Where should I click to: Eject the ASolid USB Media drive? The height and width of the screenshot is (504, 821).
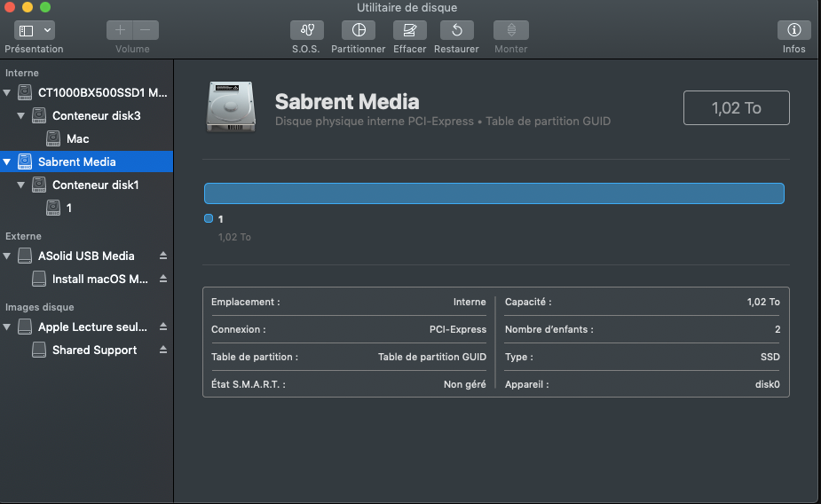click(x=163, y=256)
